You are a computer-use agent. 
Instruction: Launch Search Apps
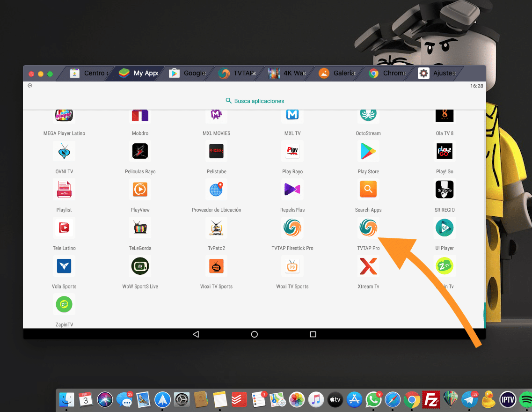coord(368,190)
